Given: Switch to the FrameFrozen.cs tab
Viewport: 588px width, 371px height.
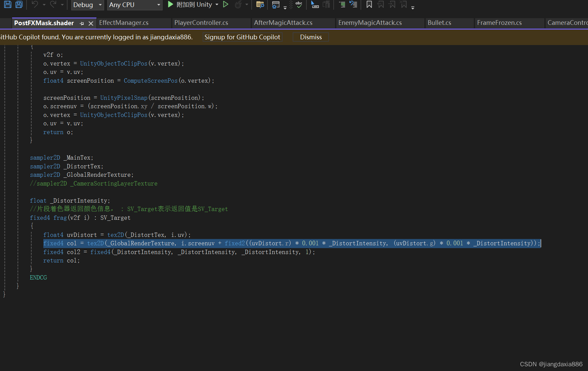Looking at the screenshot, I should 499,23.
